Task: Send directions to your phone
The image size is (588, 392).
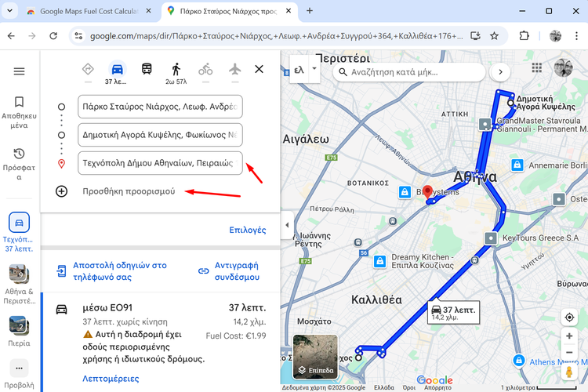Action: point(112,271)
